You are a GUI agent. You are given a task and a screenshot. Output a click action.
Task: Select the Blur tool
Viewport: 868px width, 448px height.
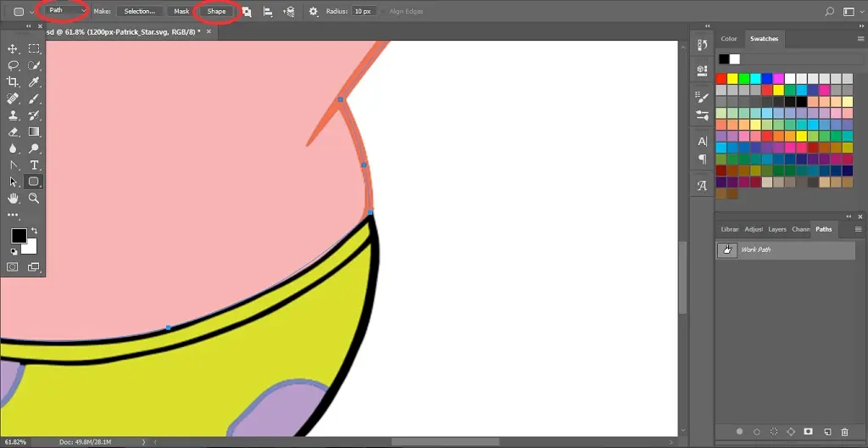click(x=14, y=148)
